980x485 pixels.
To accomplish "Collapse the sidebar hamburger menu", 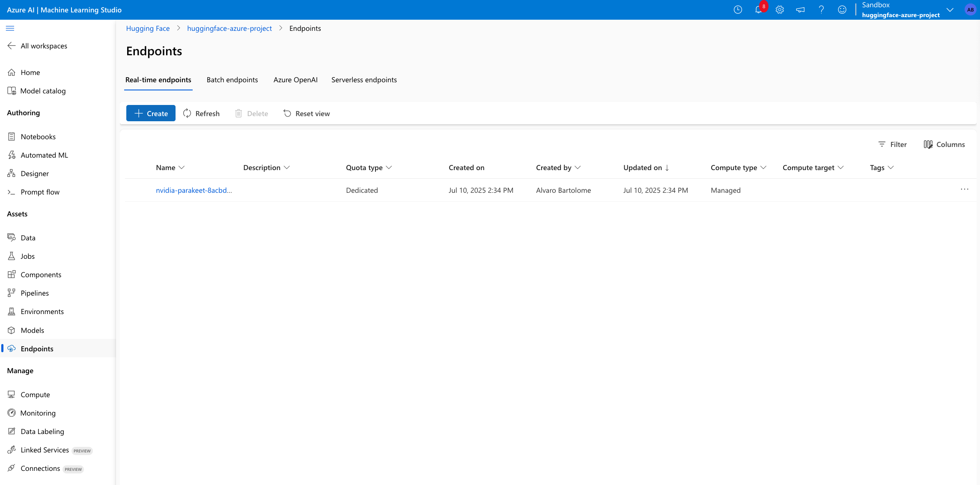I will (10, 28).
